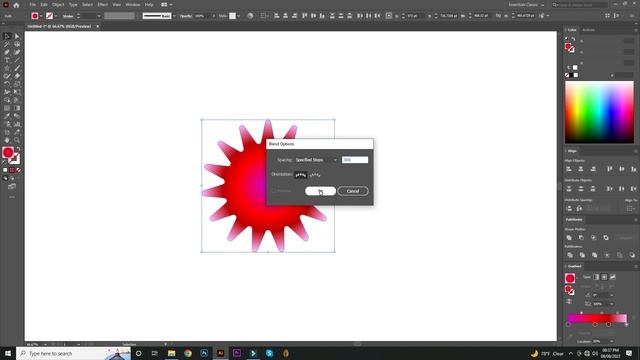Select the Eyedropper tool

(7, 116)
